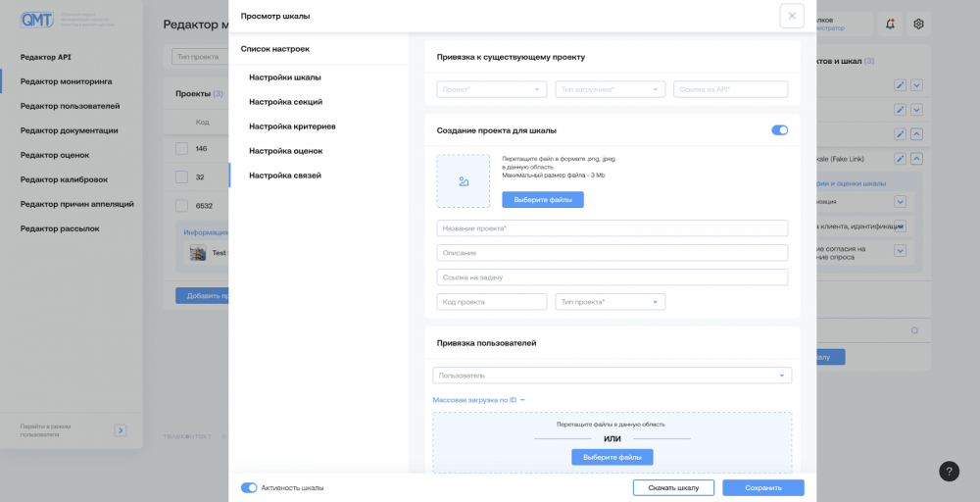Click the switch to user mode arrow

121,429
